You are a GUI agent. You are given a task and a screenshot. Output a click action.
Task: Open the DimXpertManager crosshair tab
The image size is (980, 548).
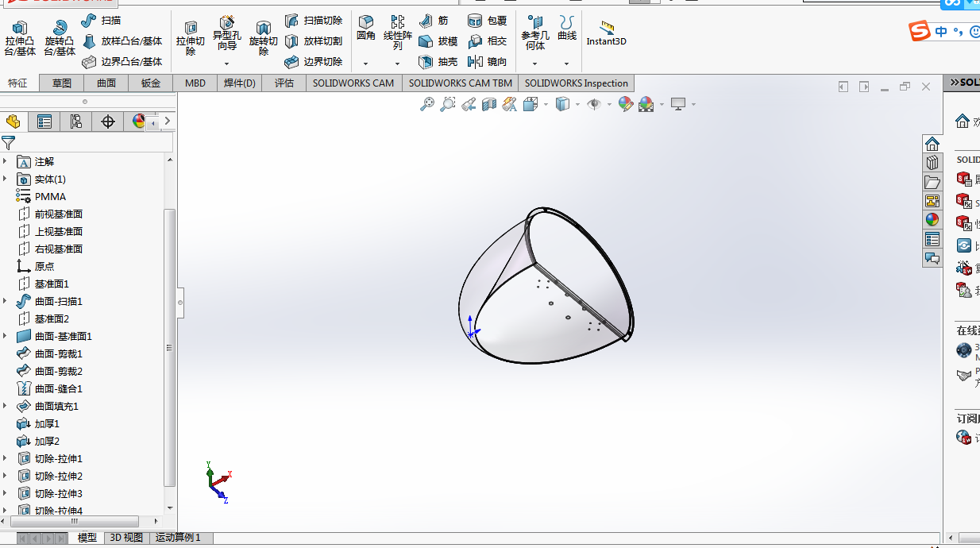[108, 122]
